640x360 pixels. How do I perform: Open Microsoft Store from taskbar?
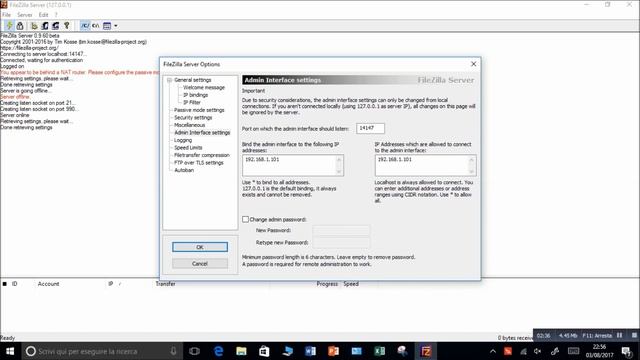click(x=264, y=351)
